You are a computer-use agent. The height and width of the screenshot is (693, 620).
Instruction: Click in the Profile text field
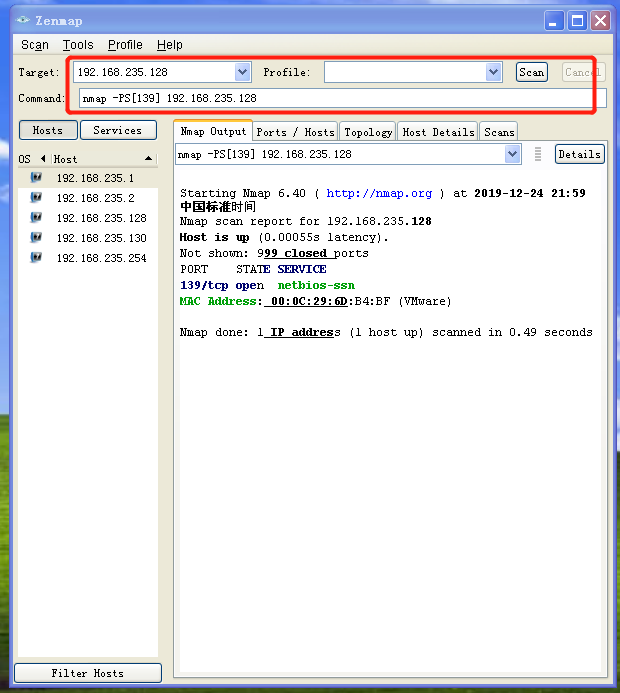pyautogui.click(x=405, y=72)
